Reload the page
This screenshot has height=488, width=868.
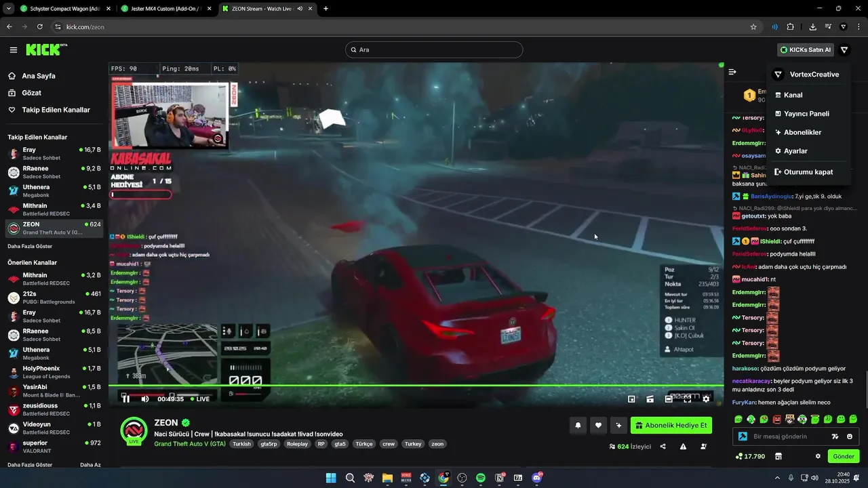tap(40, 27)
